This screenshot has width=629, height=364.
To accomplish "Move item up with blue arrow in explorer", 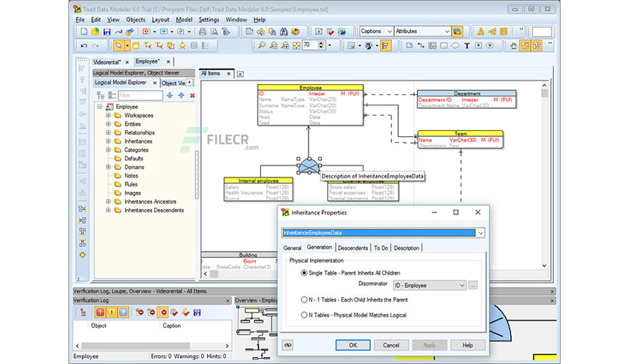I will pyautogui.click(x=181, y=96).
